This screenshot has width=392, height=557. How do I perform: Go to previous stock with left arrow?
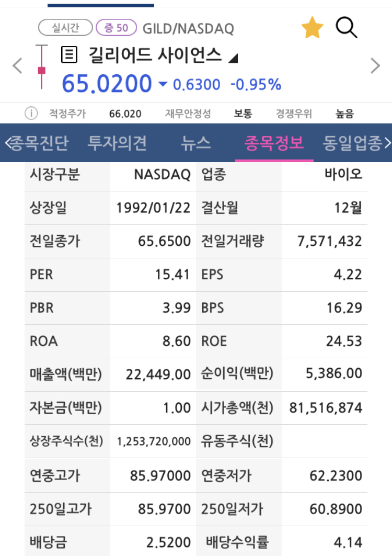coord(17,66)
